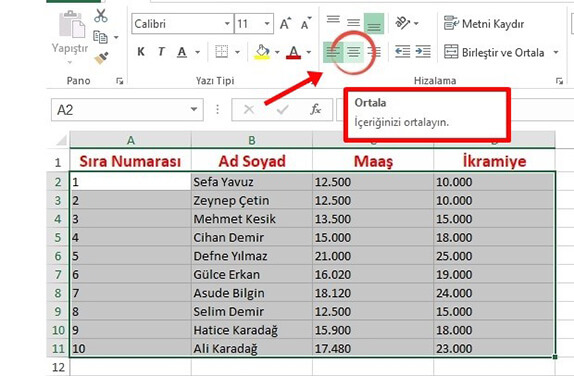574x376 pixels.
Task: Apply cell borders icon
Action: click(x=221, y=52)
